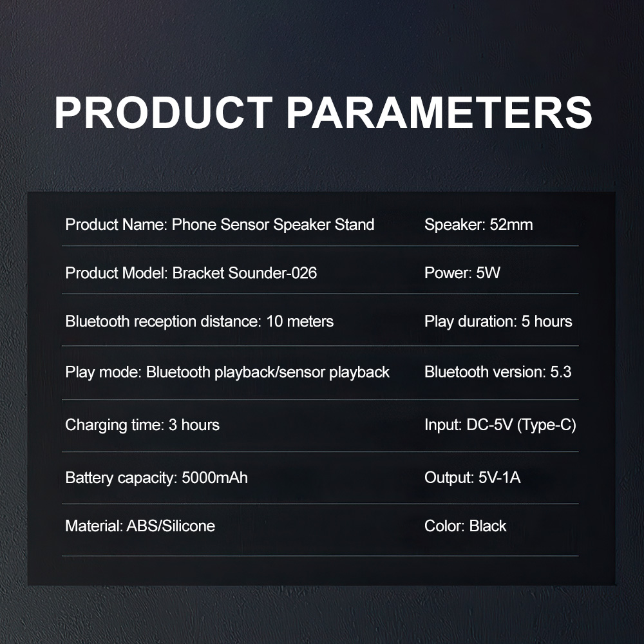Click the value 5000mAh in the battery row
Screen dimensions: 644x644
click(215, 478)
